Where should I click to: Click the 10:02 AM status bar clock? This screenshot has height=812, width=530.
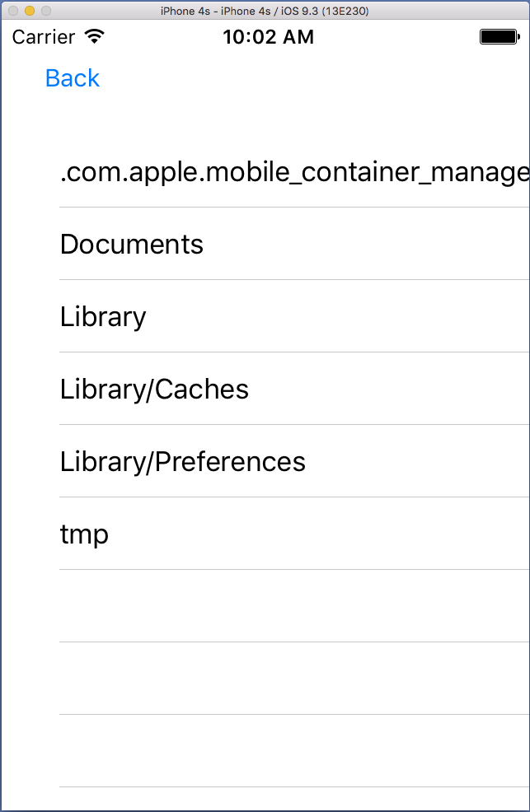tap(268, 37)
